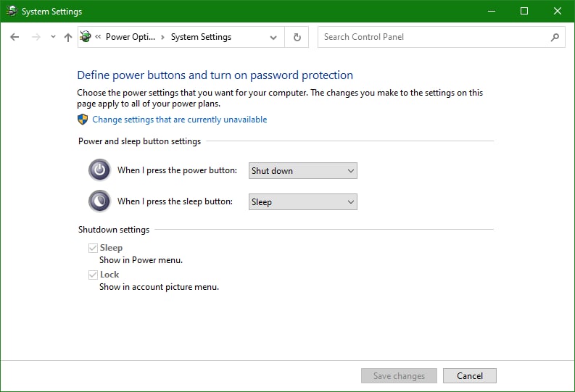Toggle the Lock checkbox
The height and width of the screenshot is (392, 575).
click(93, 275)
